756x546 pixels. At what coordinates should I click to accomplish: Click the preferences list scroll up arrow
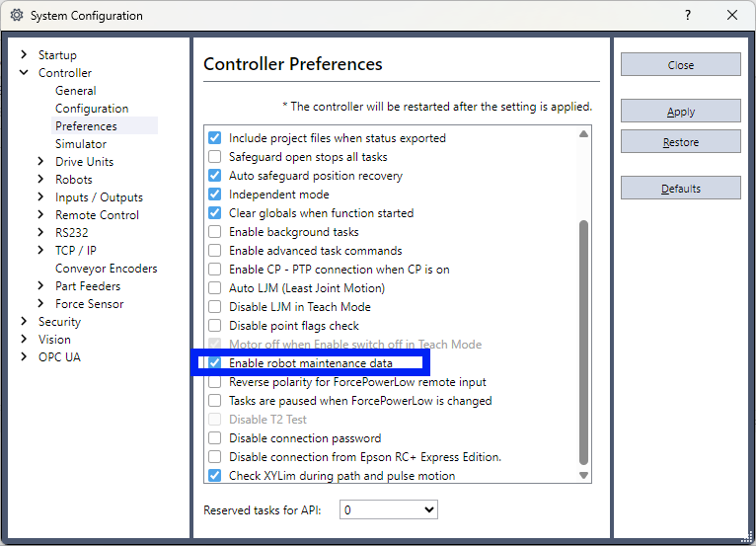[x=583, y=134]
